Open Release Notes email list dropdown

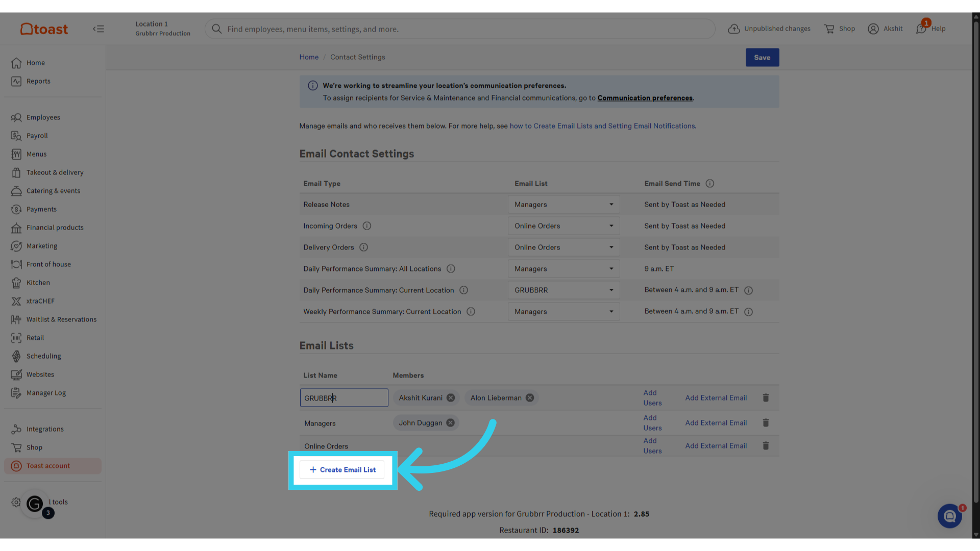point(563,205)
